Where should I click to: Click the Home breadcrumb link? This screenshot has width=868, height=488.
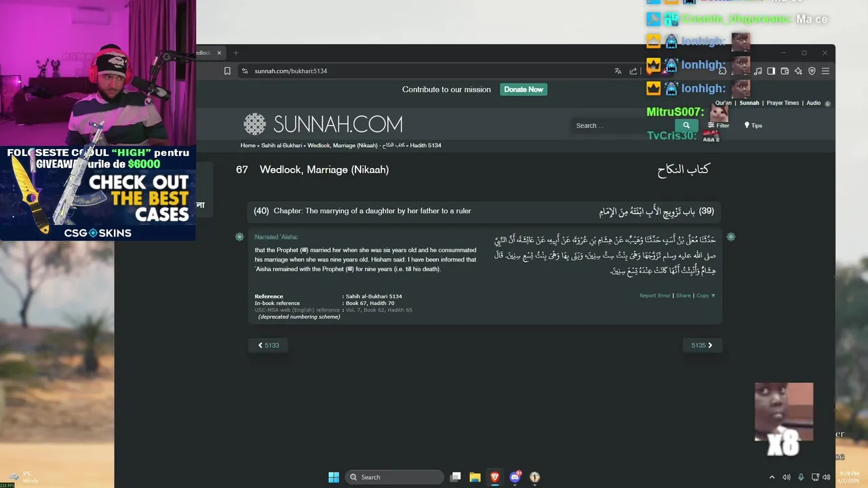click(248, 146)
